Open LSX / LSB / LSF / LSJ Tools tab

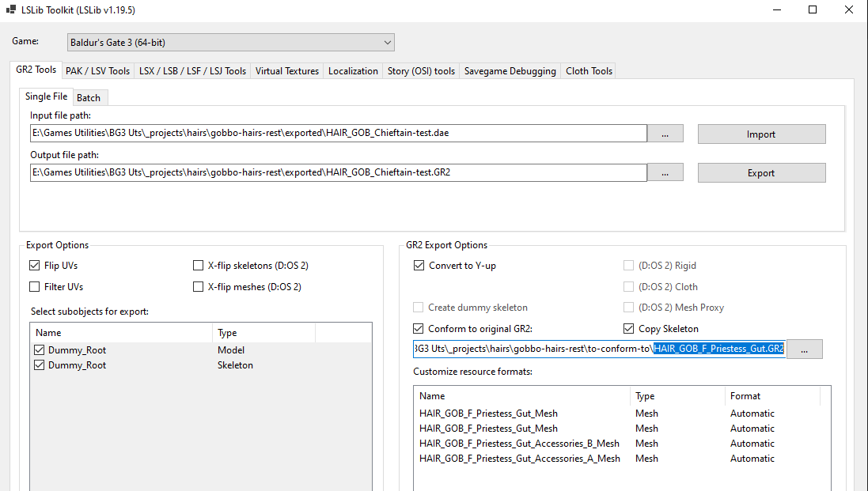[x=192, y=71]
